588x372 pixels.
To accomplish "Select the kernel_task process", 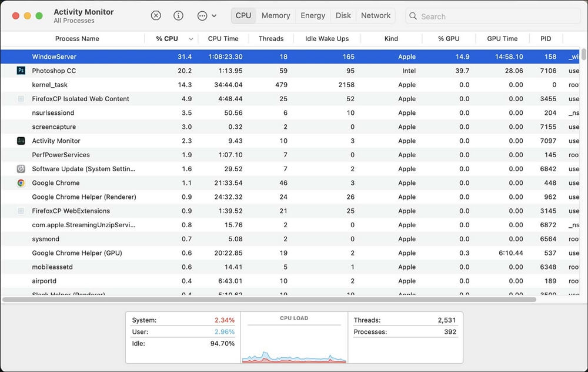I will pos(290,85).
